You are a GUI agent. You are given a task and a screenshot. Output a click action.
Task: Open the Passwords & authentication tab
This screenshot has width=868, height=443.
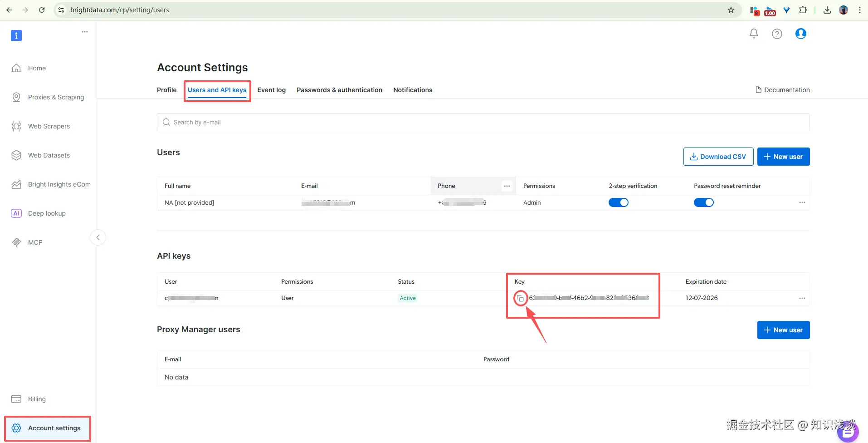point(340,90)
